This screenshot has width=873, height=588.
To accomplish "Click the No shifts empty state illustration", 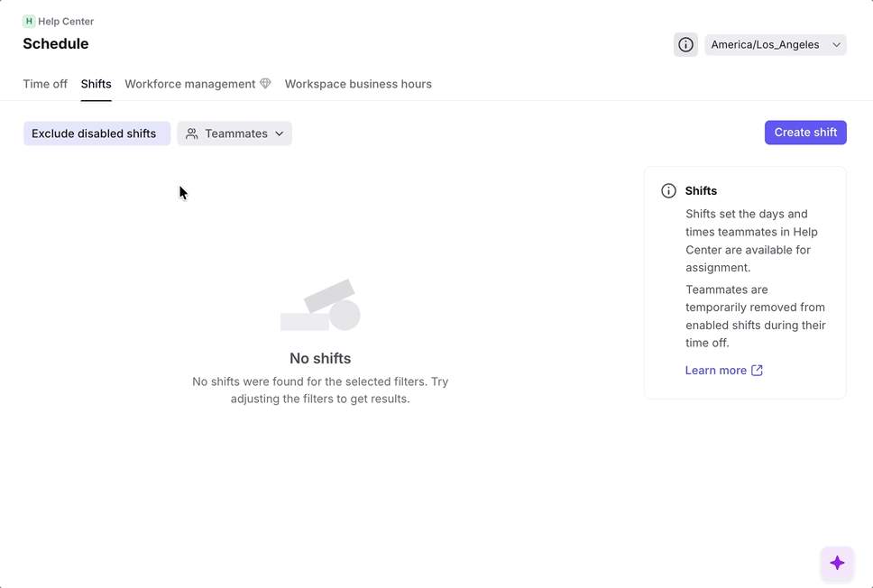I will 320,306.
